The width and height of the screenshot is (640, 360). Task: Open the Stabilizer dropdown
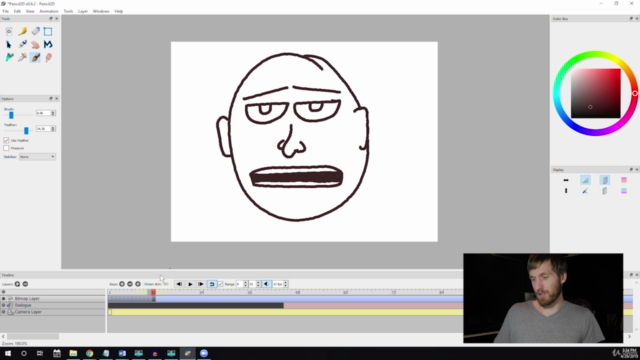pos(37,157)
